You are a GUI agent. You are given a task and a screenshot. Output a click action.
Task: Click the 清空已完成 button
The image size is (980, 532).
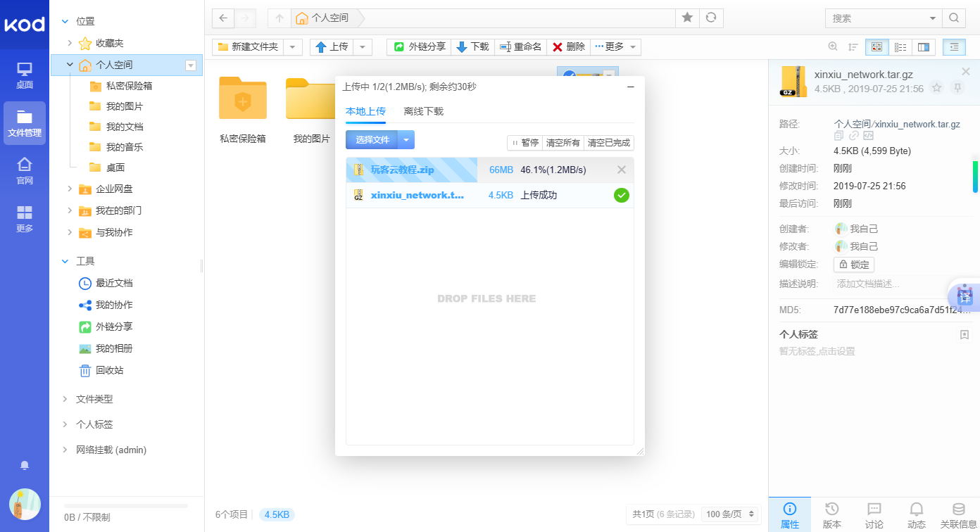coord(609,143)
